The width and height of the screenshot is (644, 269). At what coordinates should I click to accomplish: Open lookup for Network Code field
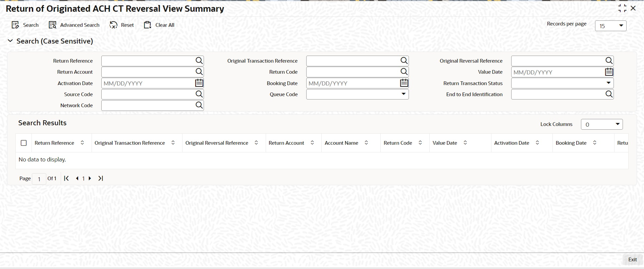tap(199, 105)
